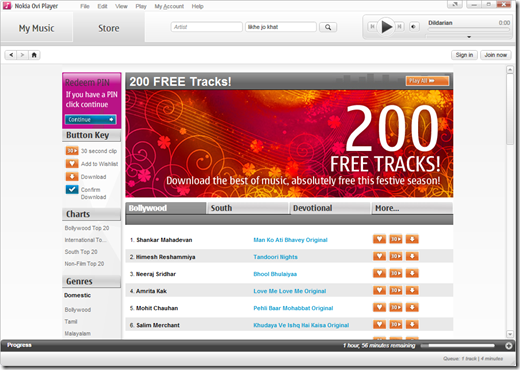This screenshot has height=370, width=520.
Task: Open Bollywood Top 20 chart
Action: pyautogui.click(x=87, y=228)
